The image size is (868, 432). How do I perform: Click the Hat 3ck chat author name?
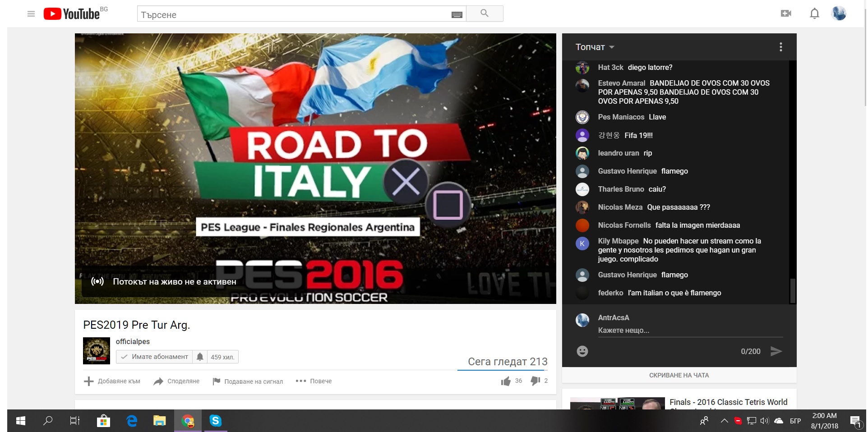[610, 67]
